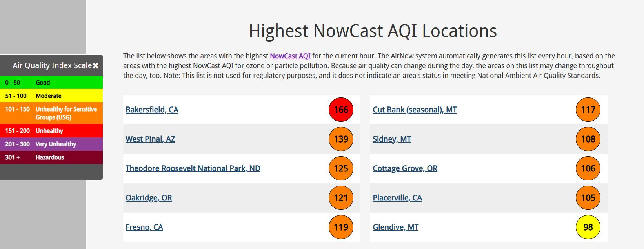
Task: Select the purple Very Unhealthy scale row
Action: click(51, 144)
